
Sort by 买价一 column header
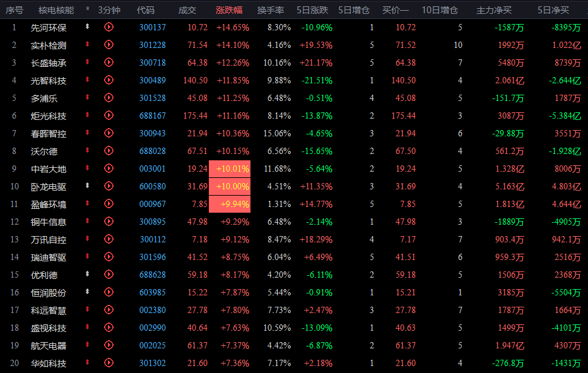396,10
